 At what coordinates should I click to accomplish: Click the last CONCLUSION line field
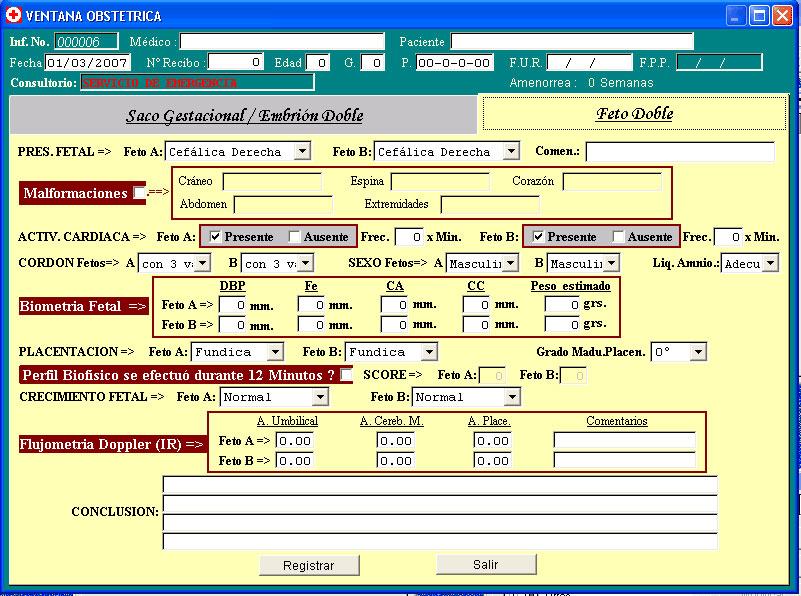[x=440, y=541]
